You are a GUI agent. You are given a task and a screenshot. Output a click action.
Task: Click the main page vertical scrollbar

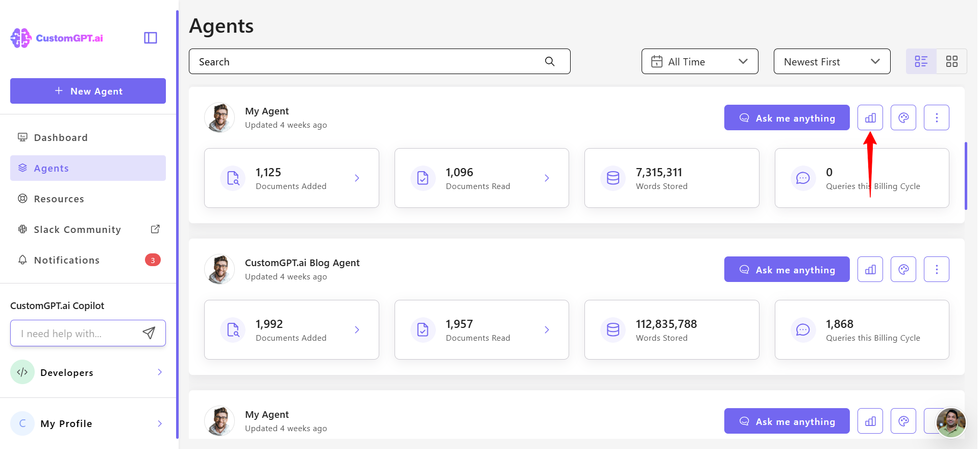coord(966,176)
